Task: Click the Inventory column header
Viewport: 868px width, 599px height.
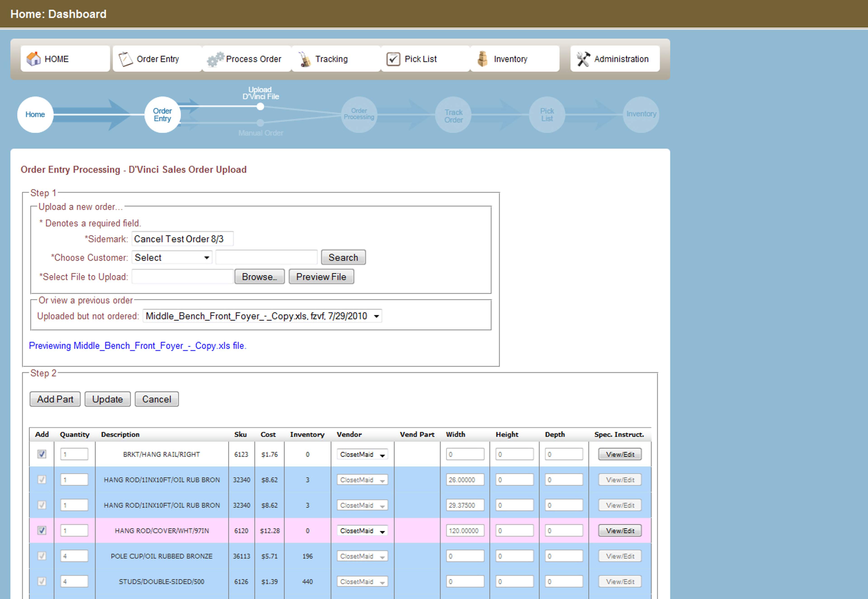Action: pos(307,435)
